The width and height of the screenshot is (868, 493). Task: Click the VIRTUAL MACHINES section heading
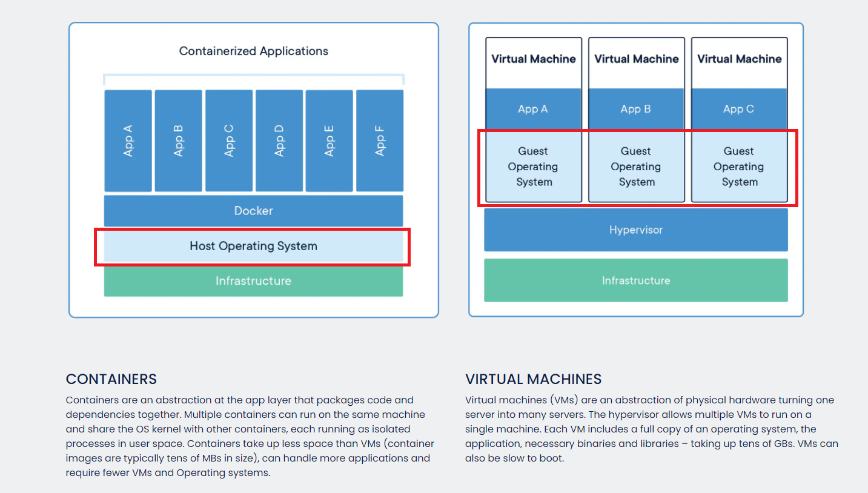533,379
